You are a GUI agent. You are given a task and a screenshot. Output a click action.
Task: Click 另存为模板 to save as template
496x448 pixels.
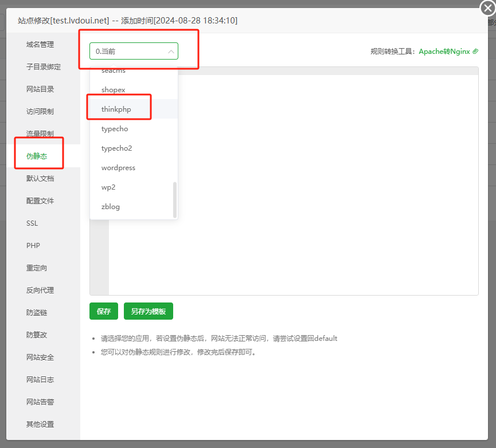click(148, 311)
